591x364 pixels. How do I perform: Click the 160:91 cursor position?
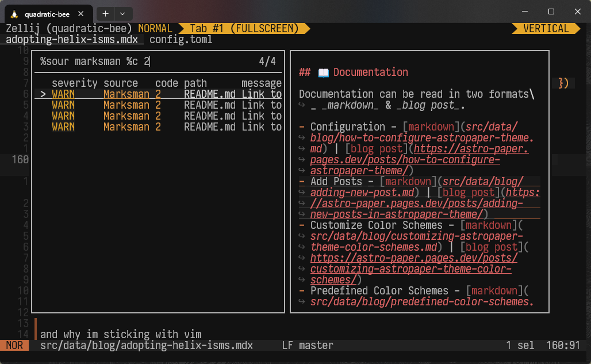(x=563, y=346)
